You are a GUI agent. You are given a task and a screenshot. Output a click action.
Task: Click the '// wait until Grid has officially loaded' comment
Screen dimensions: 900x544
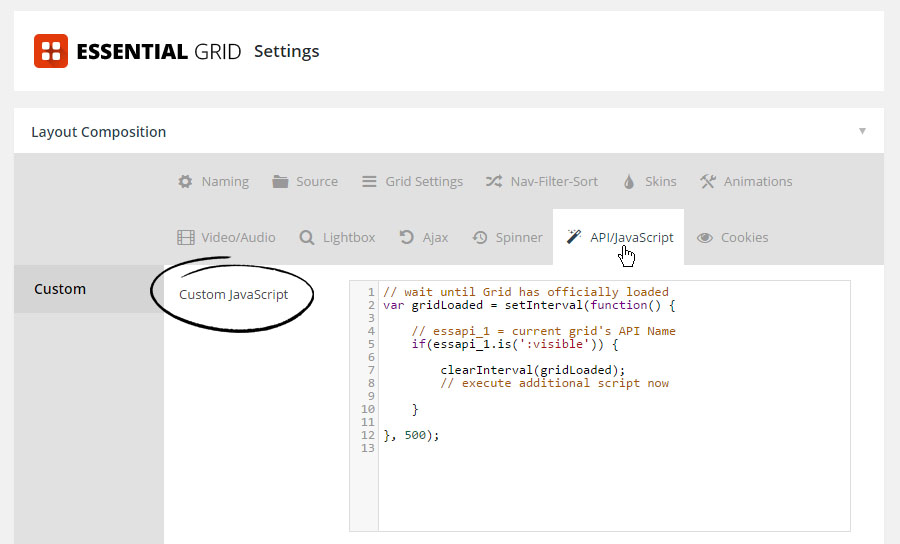526,292
